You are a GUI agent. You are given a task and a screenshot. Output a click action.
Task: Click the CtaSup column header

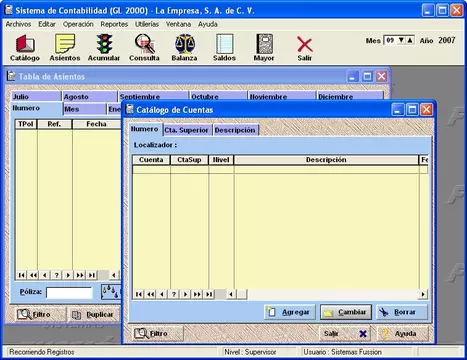coord(189,160)
